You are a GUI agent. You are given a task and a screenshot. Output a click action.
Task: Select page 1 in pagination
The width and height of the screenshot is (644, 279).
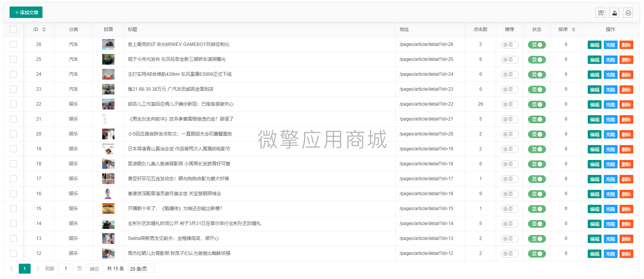25,269
